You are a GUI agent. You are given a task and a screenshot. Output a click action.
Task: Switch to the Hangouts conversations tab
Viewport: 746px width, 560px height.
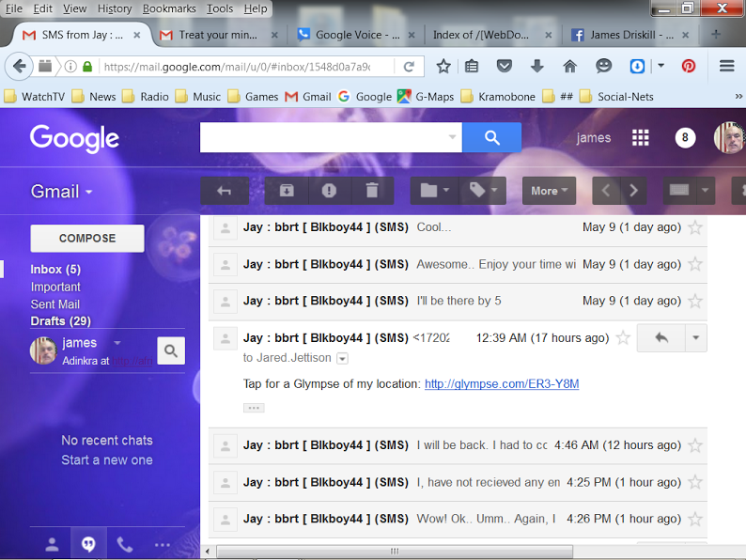(88, 544)
